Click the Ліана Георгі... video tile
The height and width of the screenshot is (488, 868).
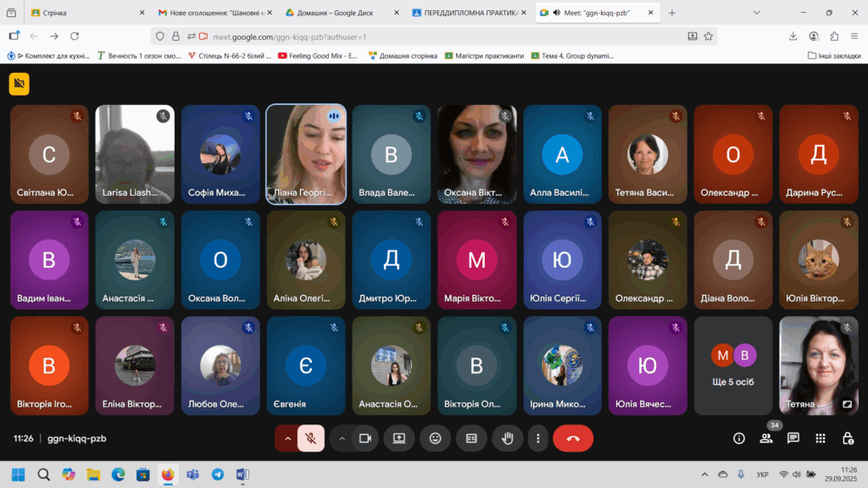click(305, 154)
